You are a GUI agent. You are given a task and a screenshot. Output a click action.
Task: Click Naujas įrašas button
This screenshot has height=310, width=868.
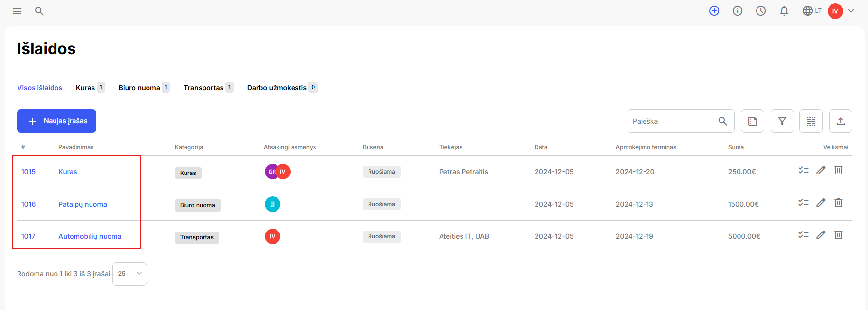tap(56, 121)
